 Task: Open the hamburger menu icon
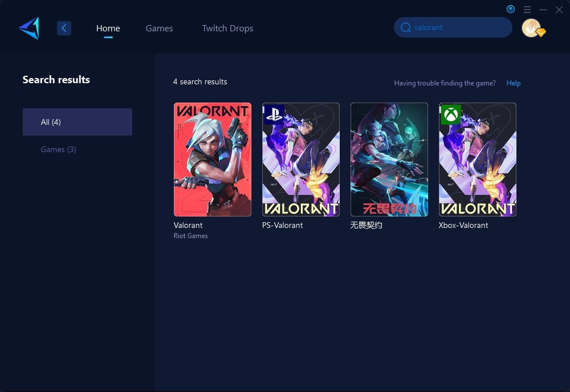tap(527, 10)
